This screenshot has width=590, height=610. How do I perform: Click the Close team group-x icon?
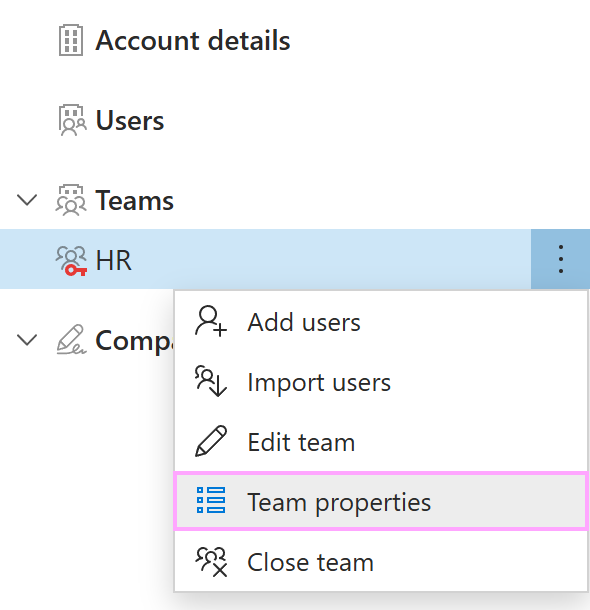[211, 562]
